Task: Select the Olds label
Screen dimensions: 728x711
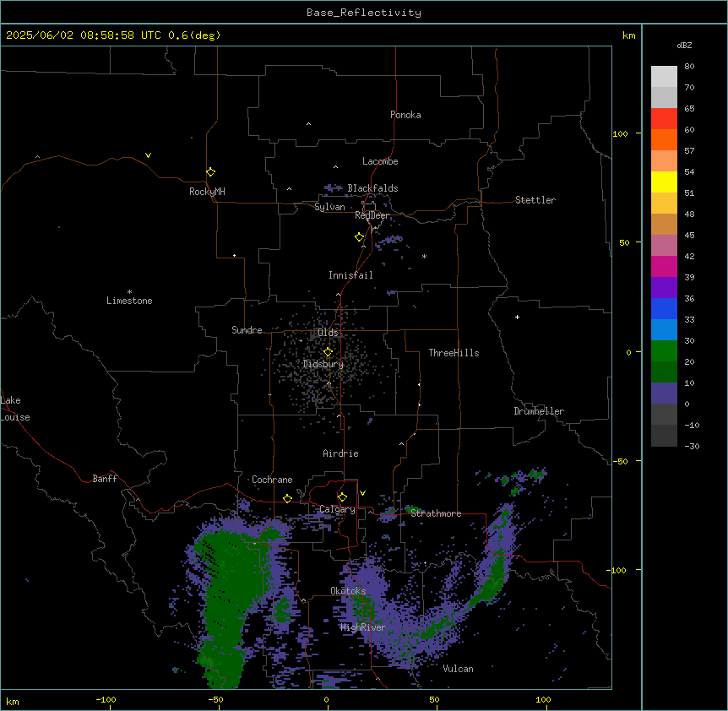Action: click(328, 333)
